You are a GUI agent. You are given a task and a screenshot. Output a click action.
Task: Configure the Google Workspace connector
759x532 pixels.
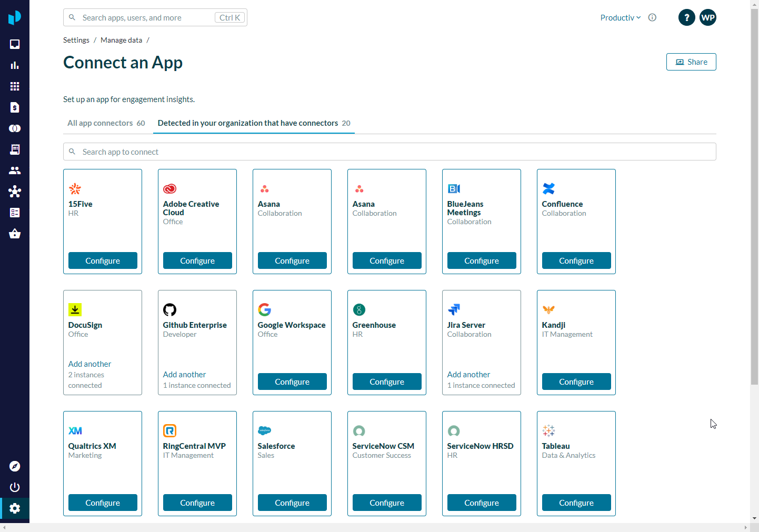(292, 382)
